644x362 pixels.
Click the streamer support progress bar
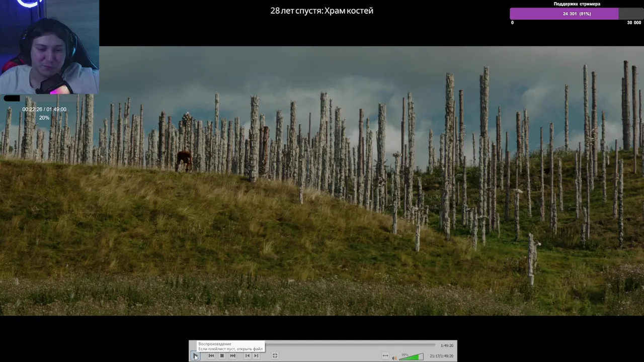(x=577, y=14)
